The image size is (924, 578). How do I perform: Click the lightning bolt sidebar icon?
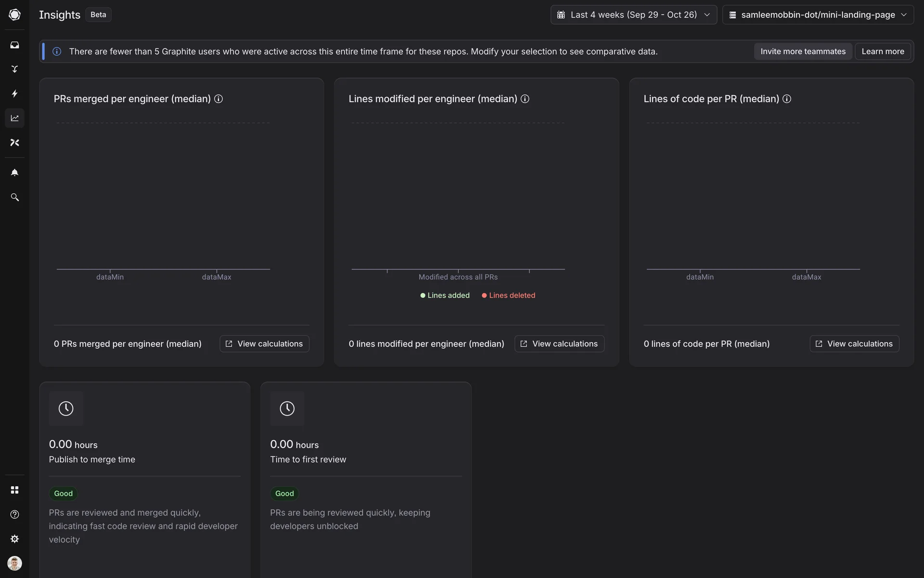(14, 93)
